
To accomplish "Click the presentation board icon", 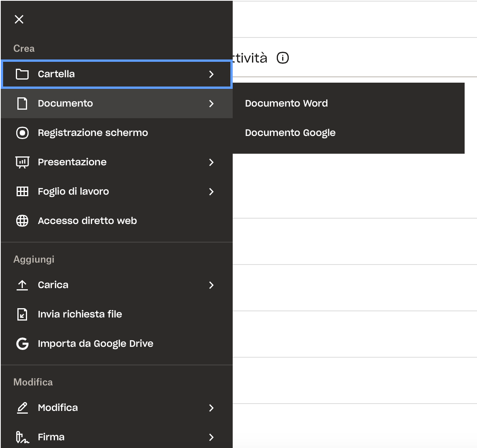I will pos(22,162).
